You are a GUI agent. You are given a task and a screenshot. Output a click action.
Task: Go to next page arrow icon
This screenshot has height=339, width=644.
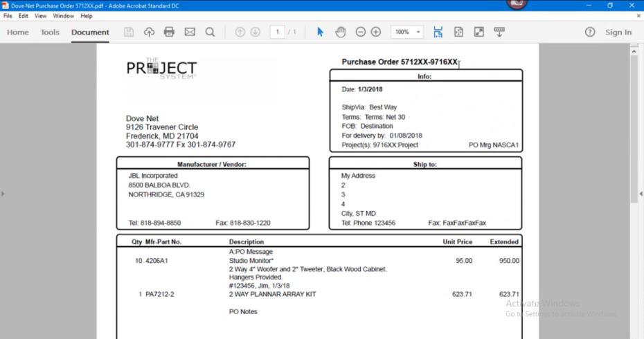coord(255,32)
